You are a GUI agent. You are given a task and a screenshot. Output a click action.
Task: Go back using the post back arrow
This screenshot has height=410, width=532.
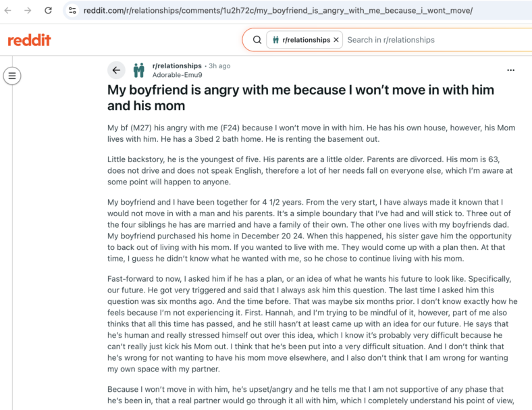(x=116, y=70)
